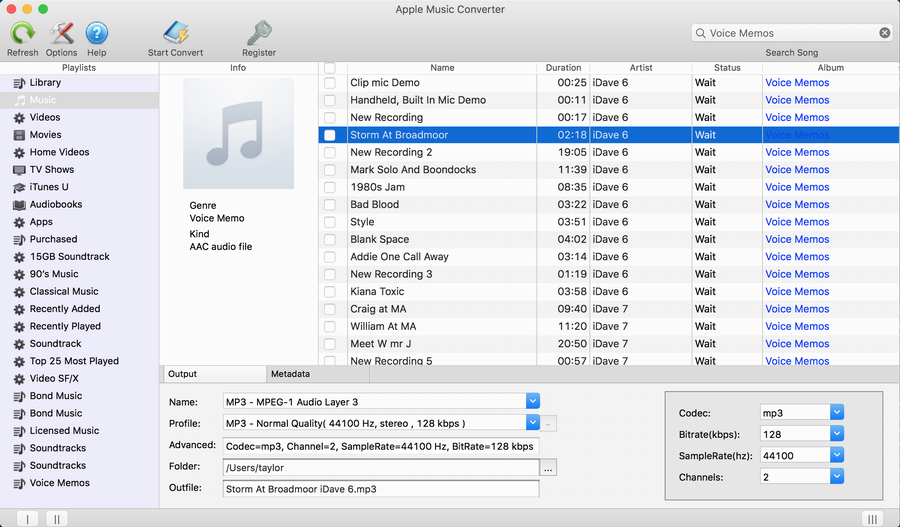This screenshot has width=900, height=527.
Task: Click the Outfile name field
Action: tap(381, 489)
